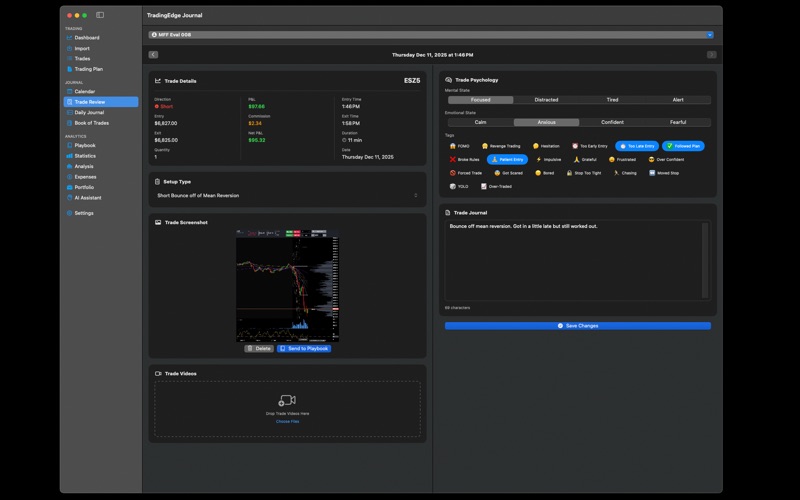This screenshot has width=800, height=500.
Task: Toggle the Grateful tag
Action: coord(585,160)
